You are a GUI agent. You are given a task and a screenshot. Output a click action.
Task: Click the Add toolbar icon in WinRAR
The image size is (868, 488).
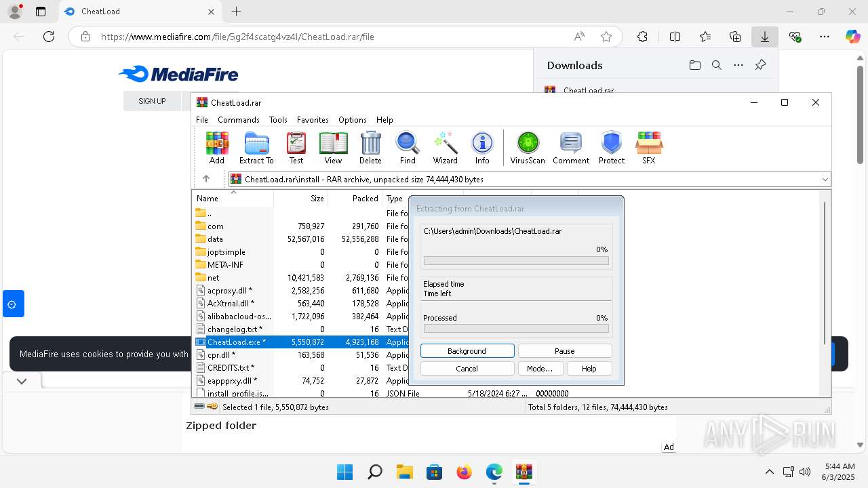(x=217, y=148)
